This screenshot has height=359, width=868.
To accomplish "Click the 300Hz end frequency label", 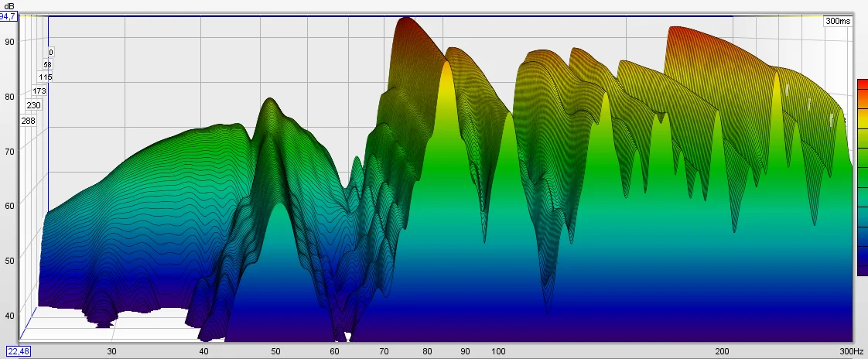I will click(x=852, y=351).
